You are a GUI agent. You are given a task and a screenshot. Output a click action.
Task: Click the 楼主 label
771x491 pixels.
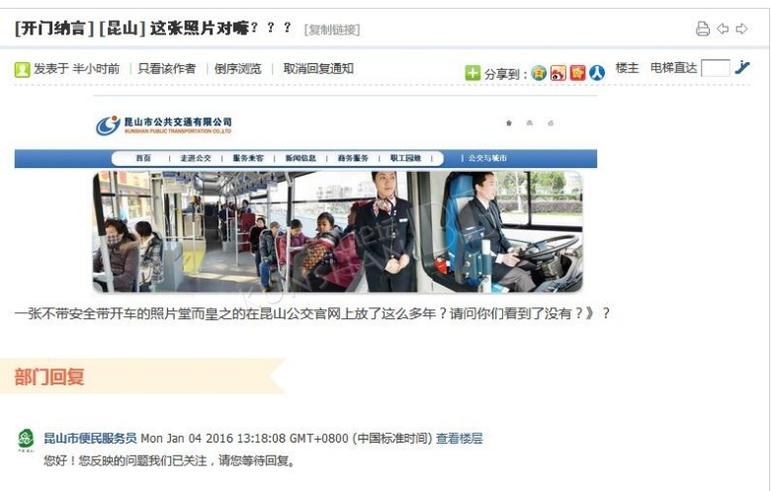point(627,68)
